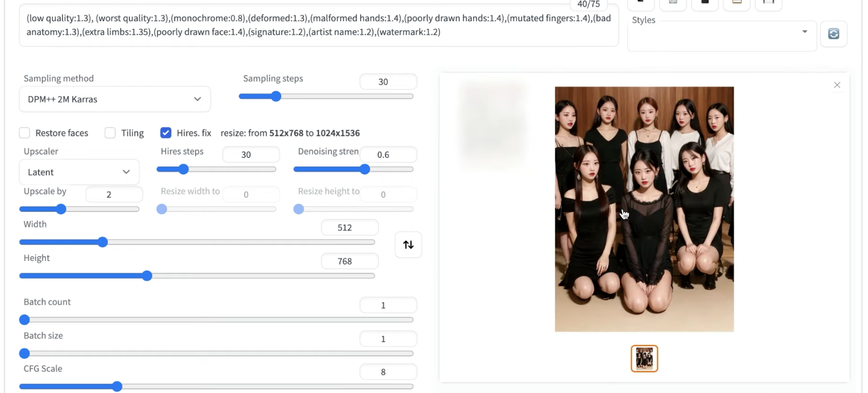Click the trash clear-prompt icon button
Screen dimensions: 868x393
click(x=673, y=4)
